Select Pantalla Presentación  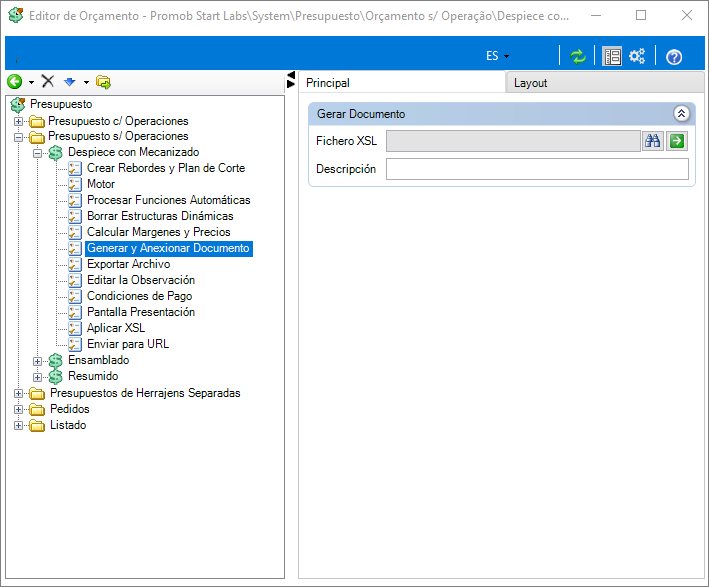coord(141,312)
